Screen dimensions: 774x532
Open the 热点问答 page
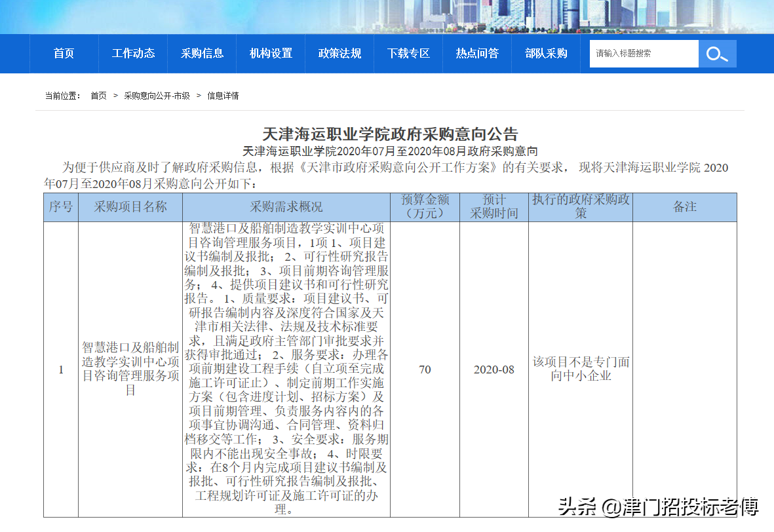point(477,54)
